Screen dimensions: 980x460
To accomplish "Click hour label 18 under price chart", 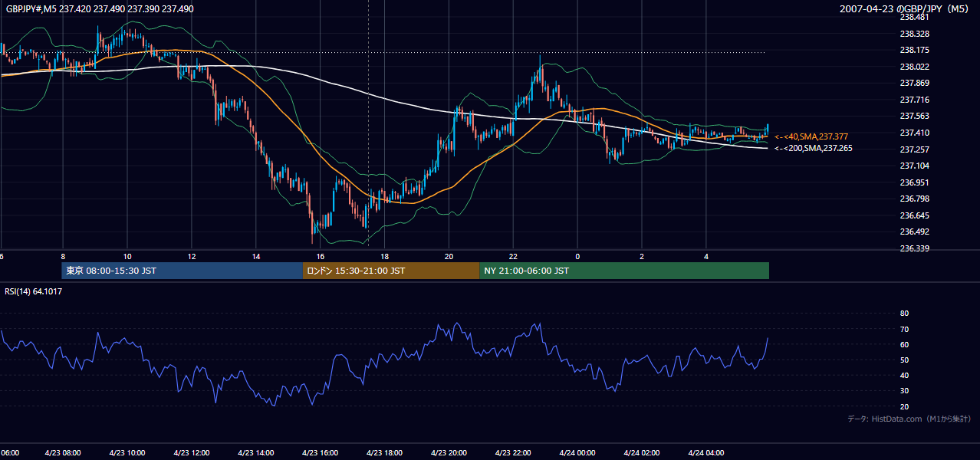I will tap(385, 256).
